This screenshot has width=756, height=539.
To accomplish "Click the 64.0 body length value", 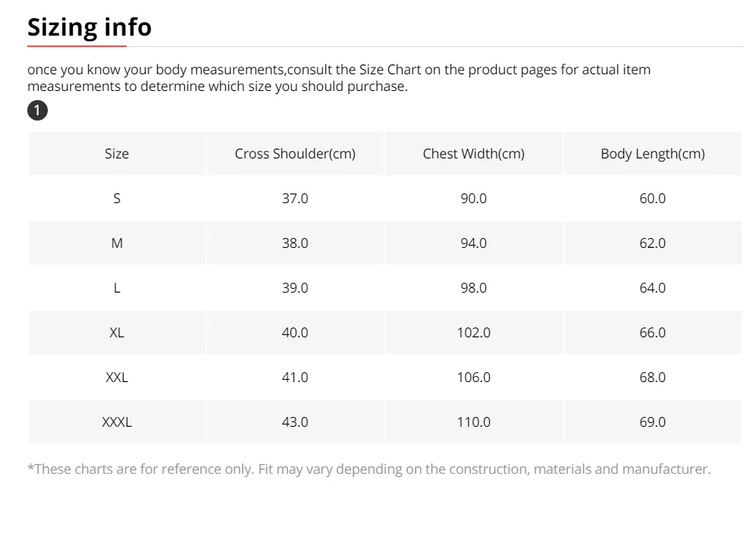I will point(652,288).
